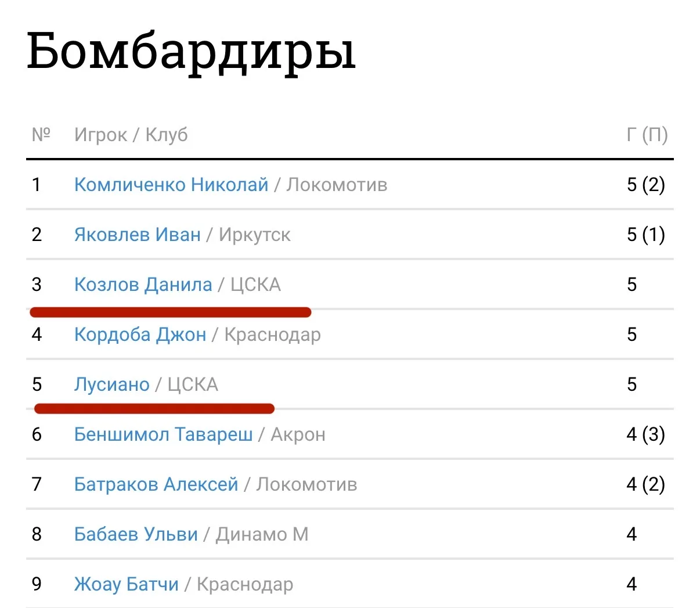Click the red underline below Козлов Данила
The image size is (700, 608).
(x=170, y=312)
